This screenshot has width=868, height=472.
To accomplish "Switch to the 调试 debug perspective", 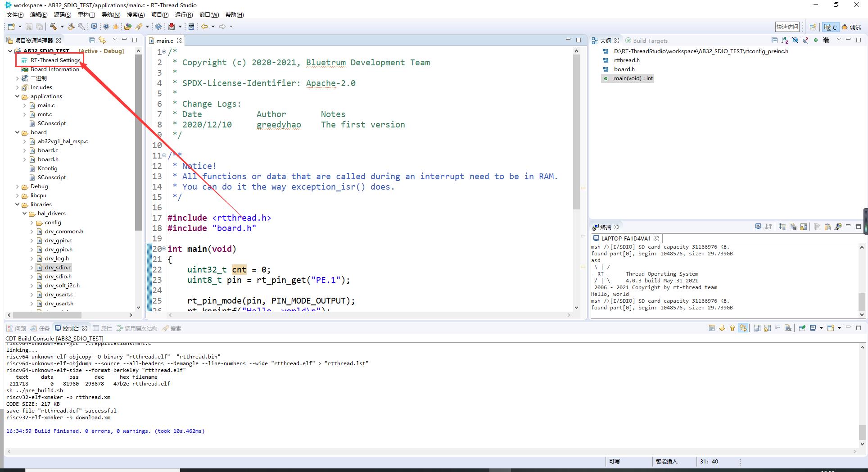I will [852, 27].
